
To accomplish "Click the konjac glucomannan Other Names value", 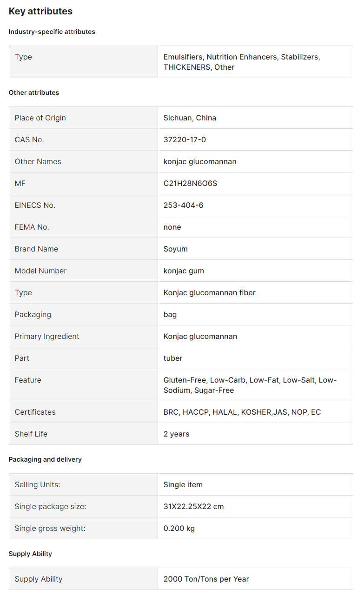I will pos(200,161).
